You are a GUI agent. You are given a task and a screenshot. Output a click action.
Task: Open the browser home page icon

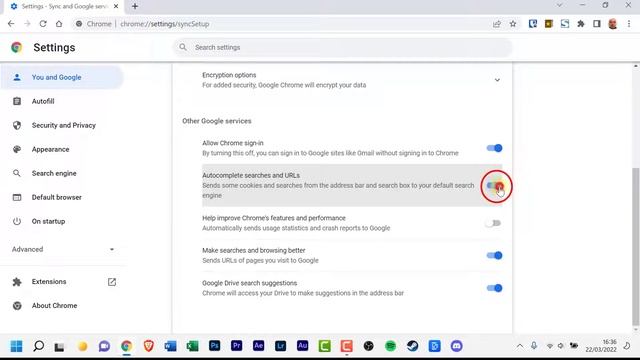59,24
